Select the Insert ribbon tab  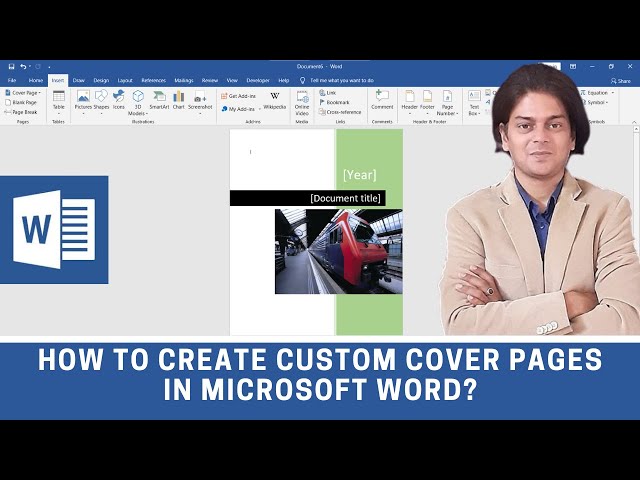[58, 80]
